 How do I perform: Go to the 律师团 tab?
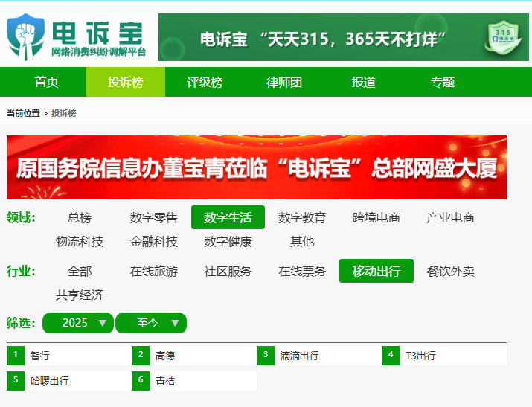284,82
